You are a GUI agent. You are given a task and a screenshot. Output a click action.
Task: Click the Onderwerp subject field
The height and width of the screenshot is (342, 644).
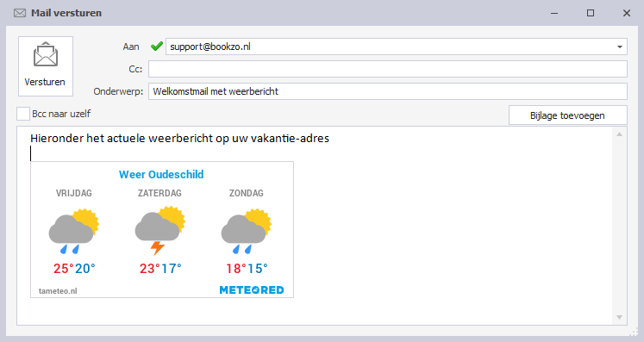(388, 91)
